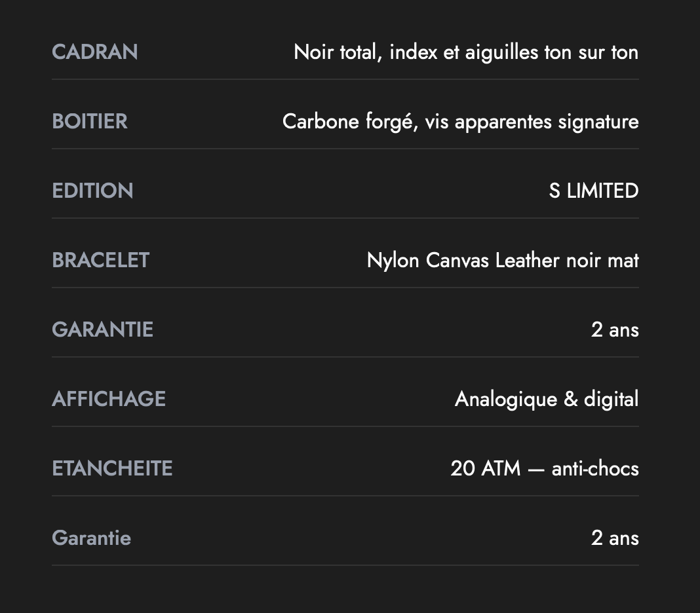The image size is (700, 613).
Task: Click the uppercase GARANTIE spec label
Action: point(102,330)
